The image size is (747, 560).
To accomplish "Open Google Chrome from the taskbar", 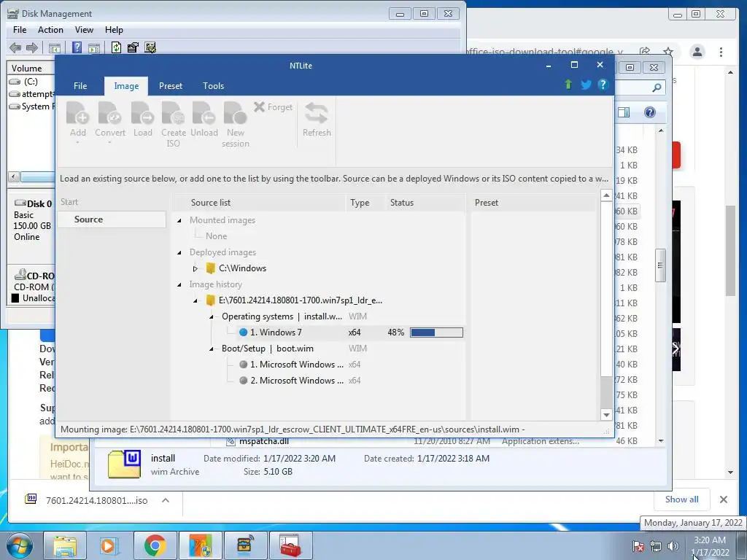I will pos(155,545).
